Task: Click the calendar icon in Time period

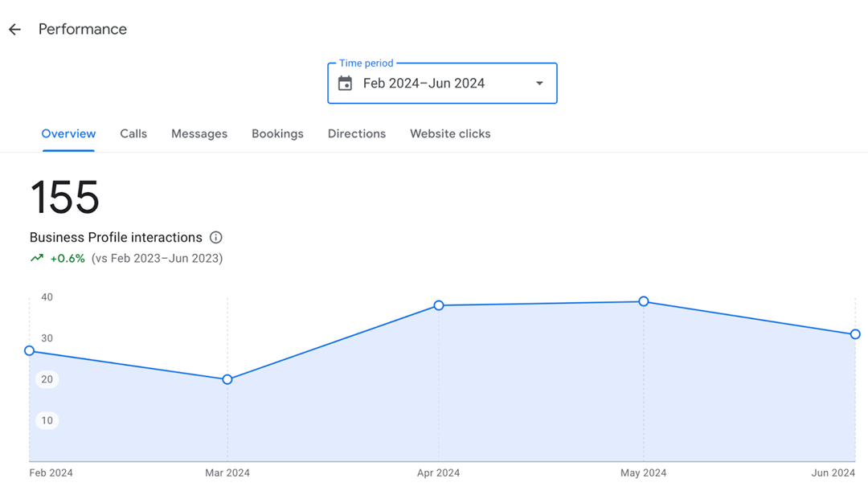Action: (345, 84)
